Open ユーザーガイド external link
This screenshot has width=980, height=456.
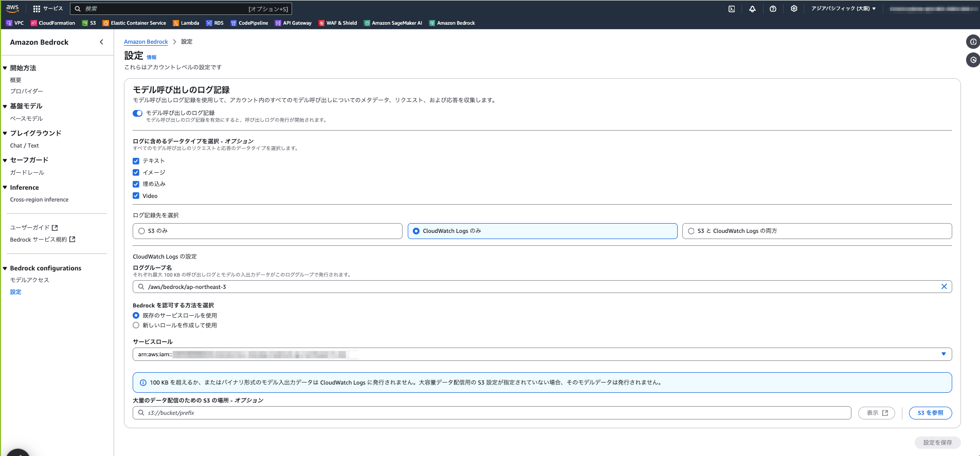tap(34, 228)
